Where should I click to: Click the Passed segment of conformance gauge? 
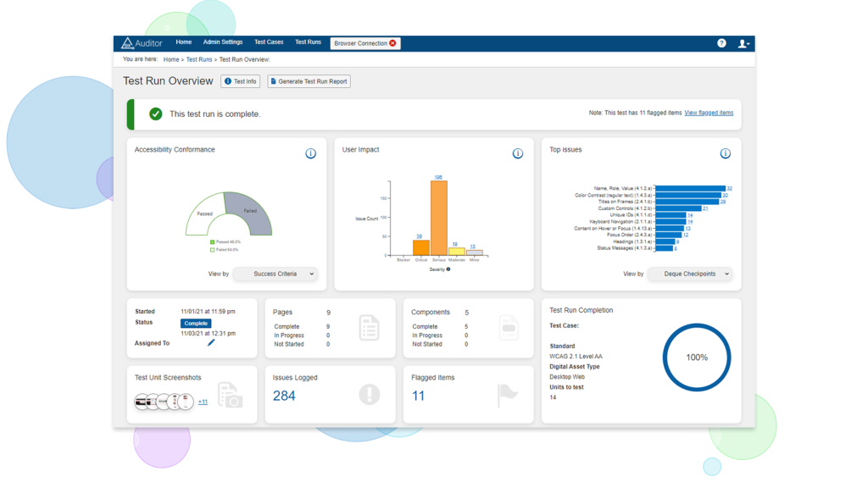205,213
